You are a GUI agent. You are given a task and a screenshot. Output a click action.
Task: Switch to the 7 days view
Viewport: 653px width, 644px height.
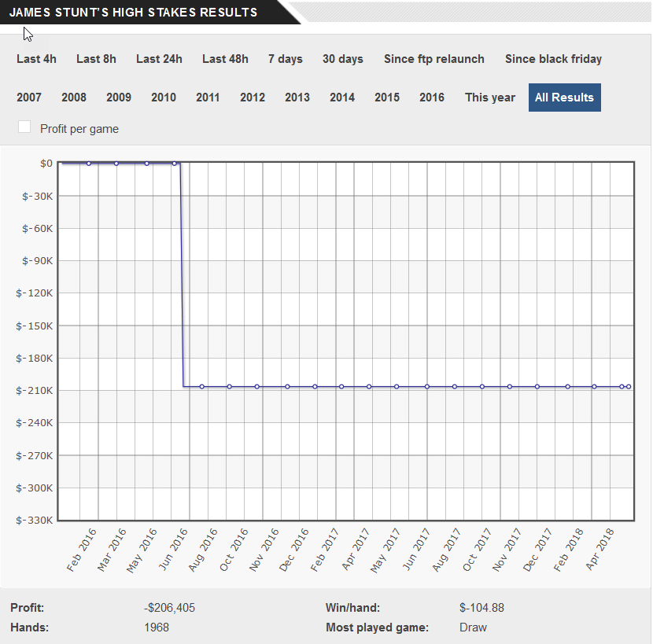[285, 59]
